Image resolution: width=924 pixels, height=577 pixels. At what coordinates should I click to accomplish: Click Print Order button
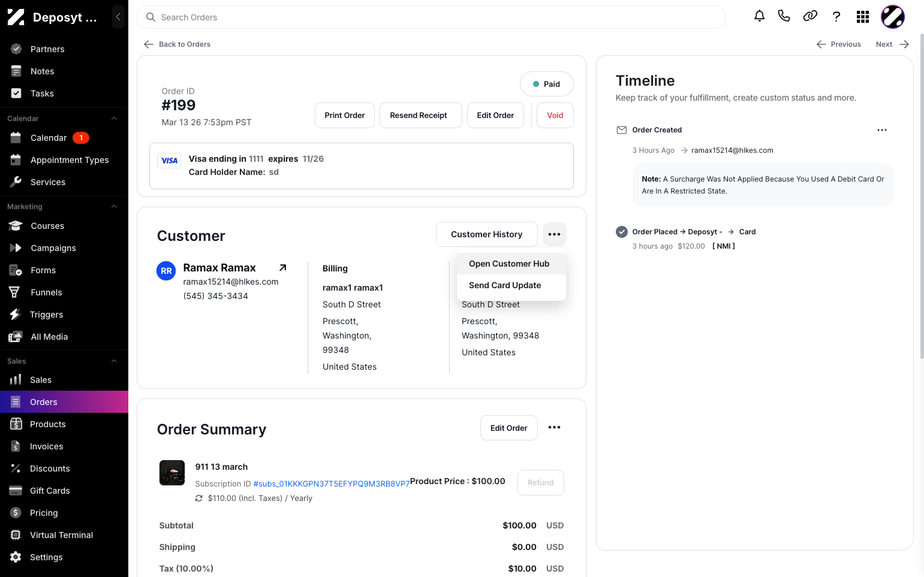click(x=345, y=115)
